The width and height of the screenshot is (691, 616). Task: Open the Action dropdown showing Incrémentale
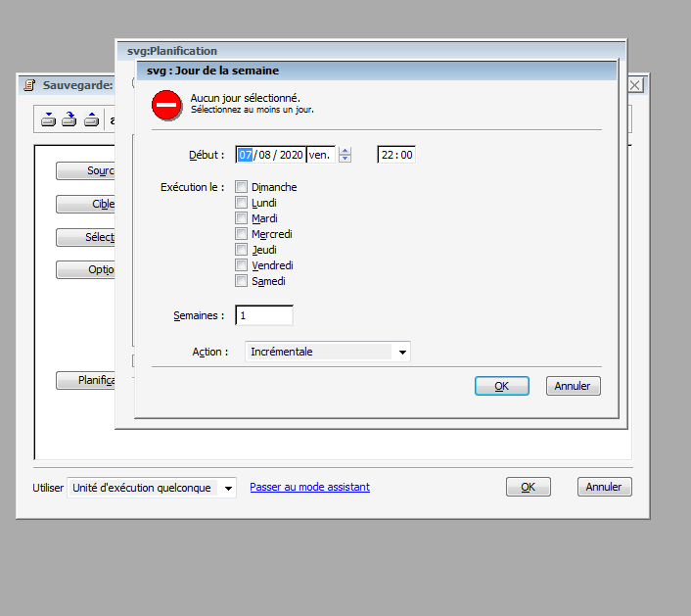(401, 352)
